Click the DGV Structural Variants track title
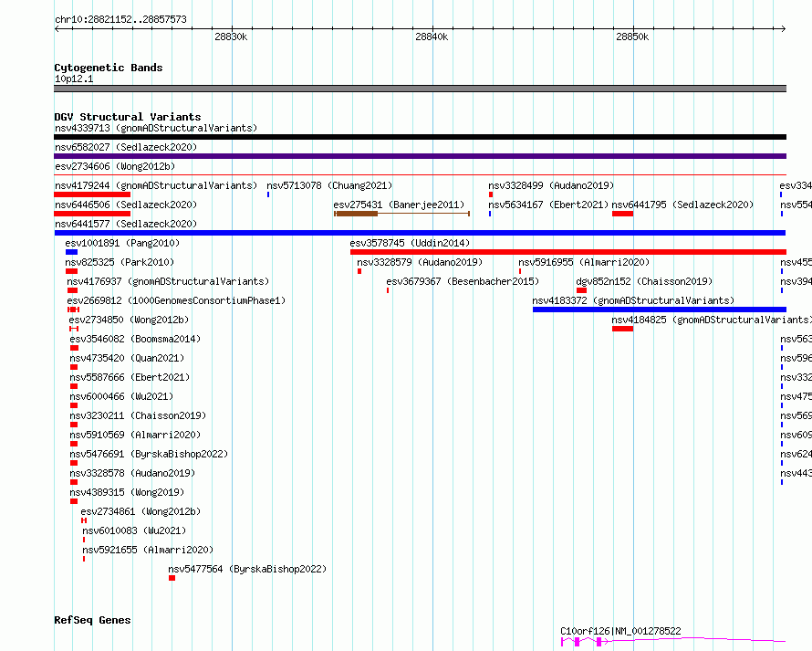812x651 pixels. click(128, 117)
